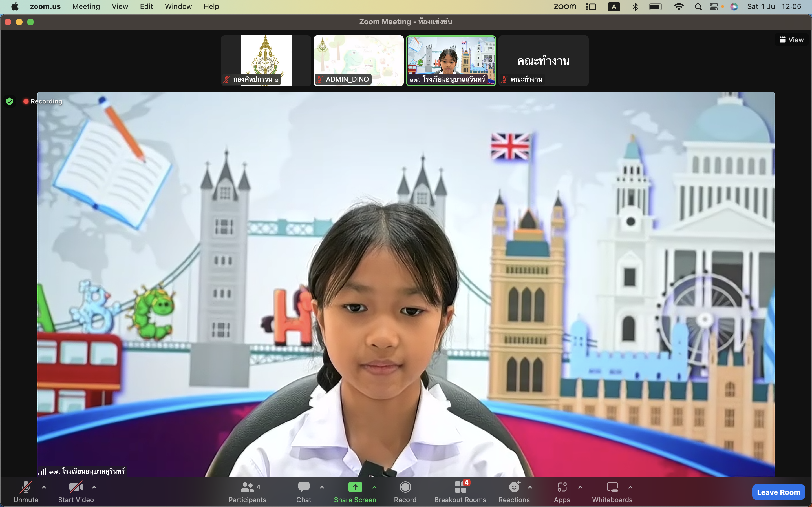Open the Meeting menu

pyautogui.click(x=86, y=6)
